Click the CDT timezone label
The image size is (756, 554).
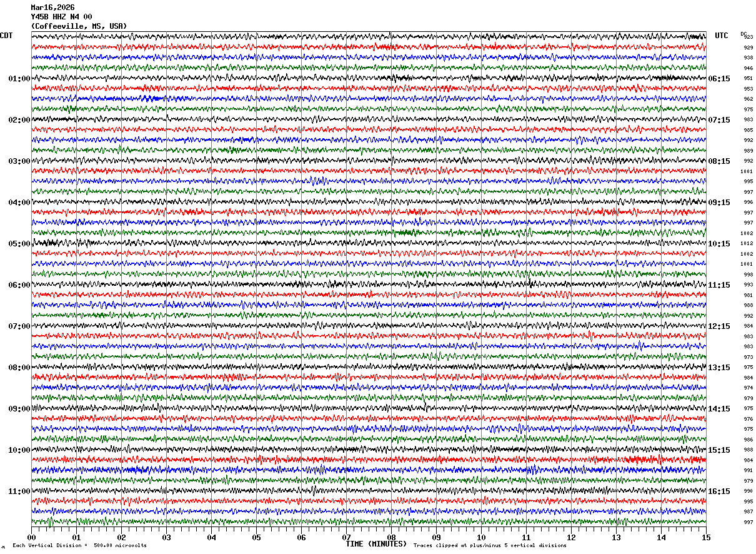(x=6, y=36)
